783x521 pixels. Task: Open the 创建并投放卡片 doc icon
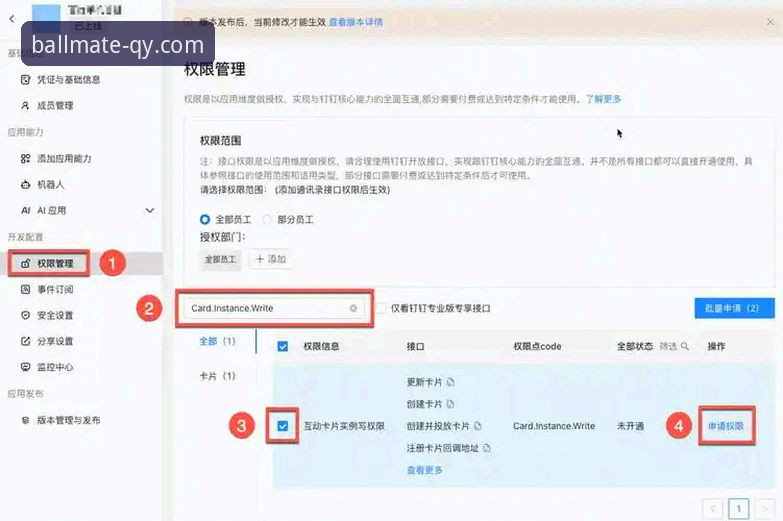[x=478, y=426]
